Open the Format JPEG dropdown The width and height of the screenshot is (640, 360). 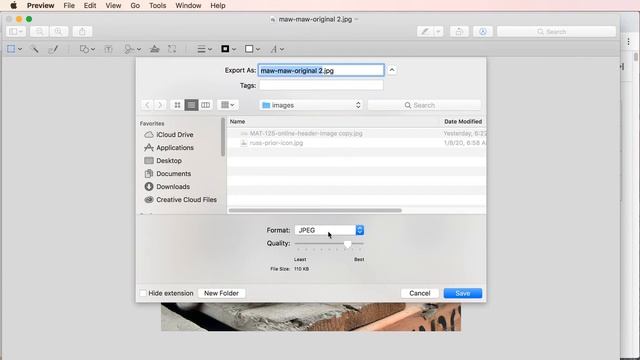329,230
